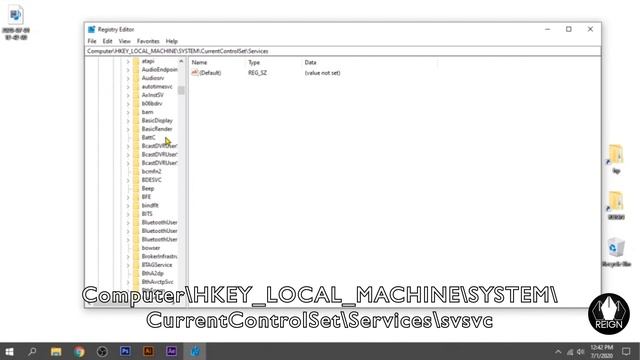Click the Registry Editor address bar
The height and width of the screenshot is (360, 640).
(343, 51)
